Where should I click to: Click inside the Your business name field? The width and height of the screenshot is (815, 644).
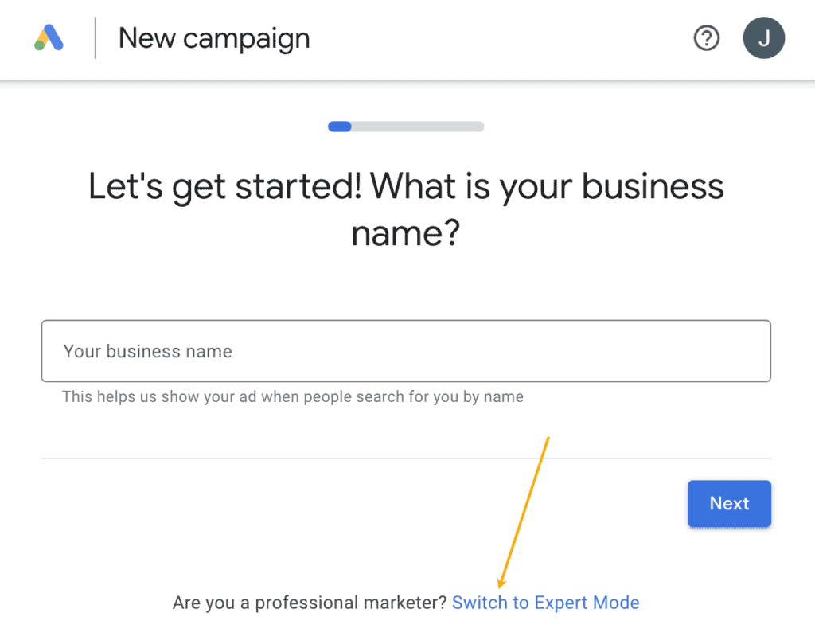(x=406, y=350)
